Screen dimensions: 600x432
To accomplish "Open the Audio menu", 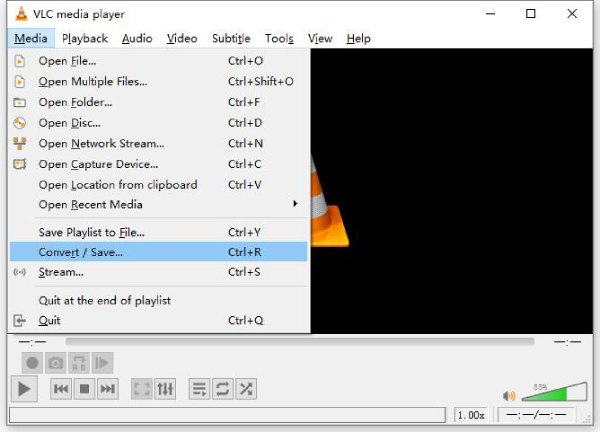I will click(x=137, y=38).
